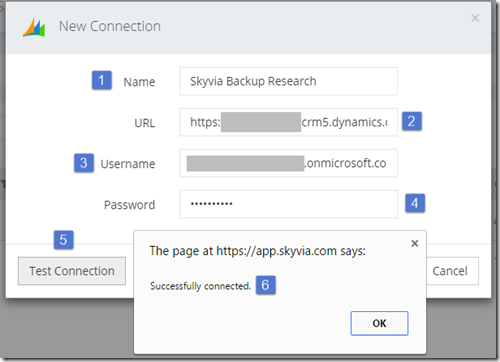Focus the Name input field
This screenshot has width=500, height=362.
[x=288, y=81]
